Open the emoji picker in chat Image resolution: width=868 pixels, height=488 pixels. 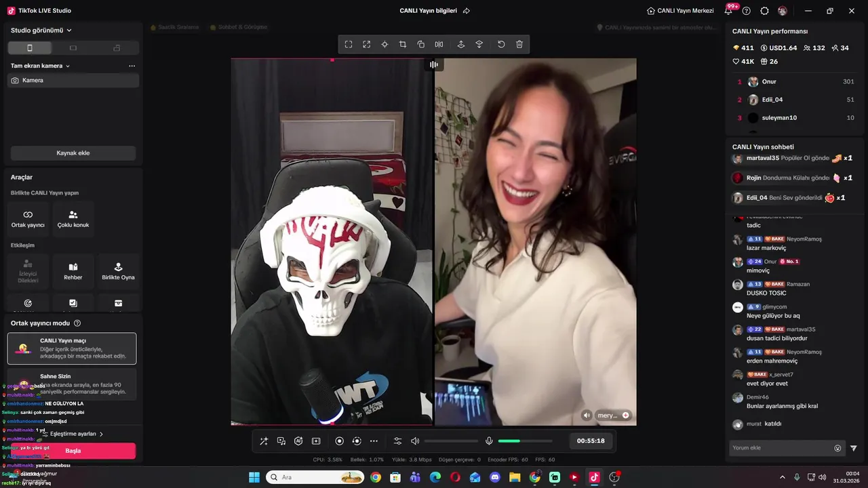[x=837, y=448]
